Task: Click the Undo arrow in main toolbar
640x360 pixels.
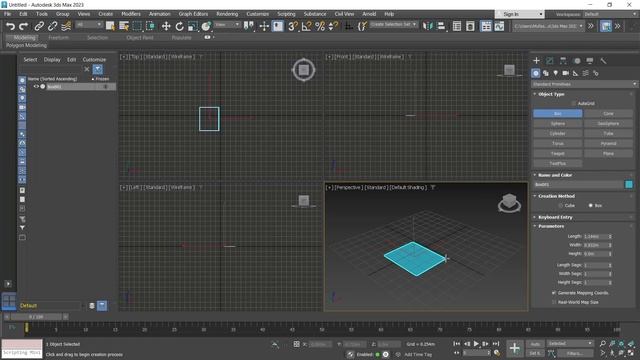Action: pos(10,27)
